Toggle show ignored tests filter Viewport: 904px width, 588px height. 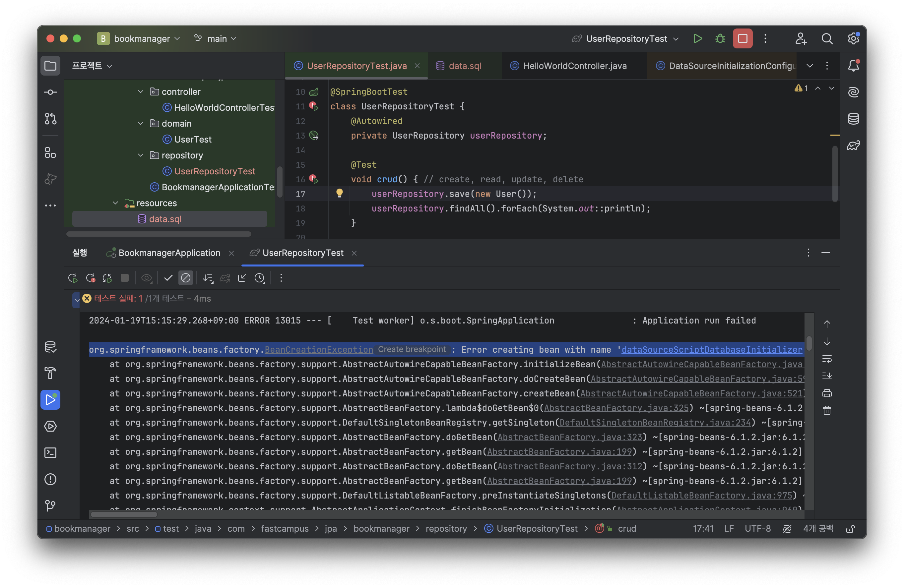pos(185,278)
